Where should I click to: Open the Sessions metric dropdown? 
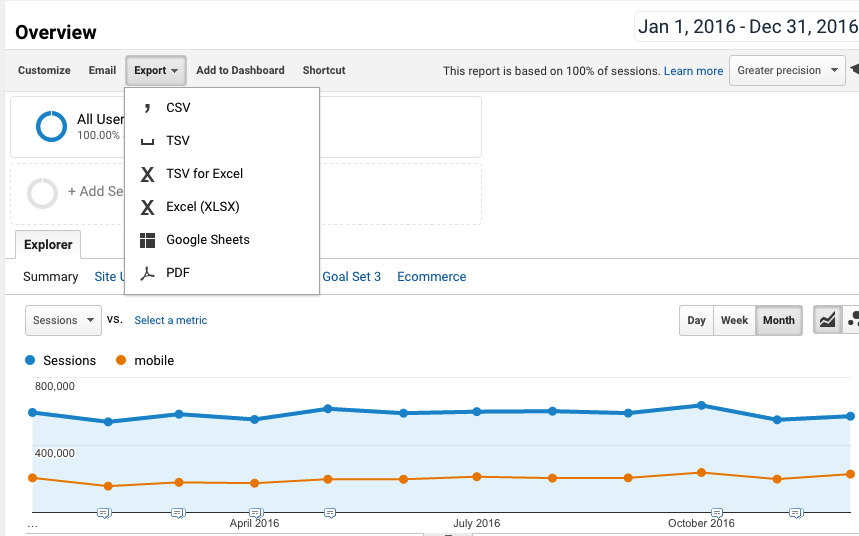64,320
